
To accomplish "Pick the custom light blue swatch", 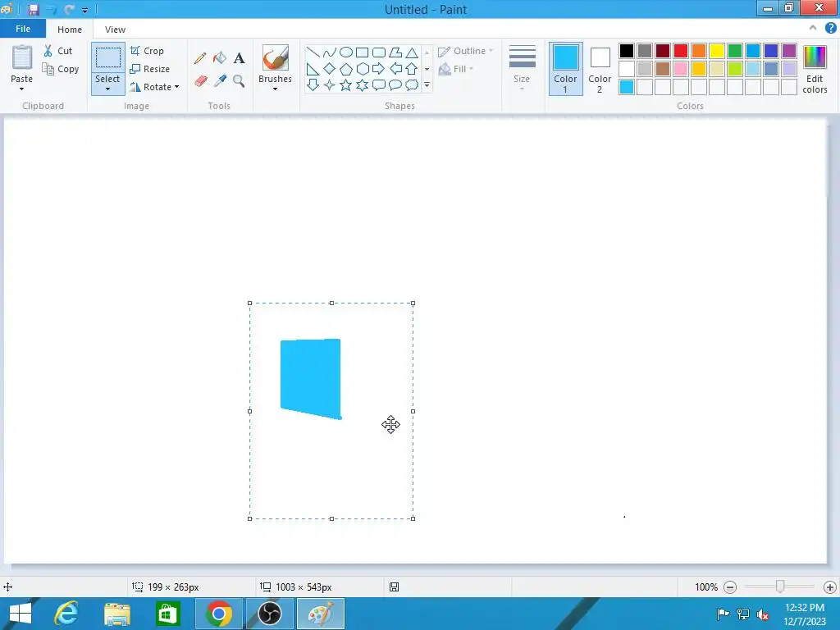I will click(627, 87).
